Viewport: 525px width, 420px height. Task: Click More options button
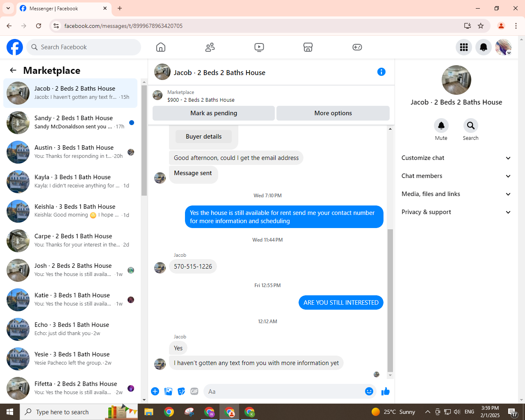333,113
